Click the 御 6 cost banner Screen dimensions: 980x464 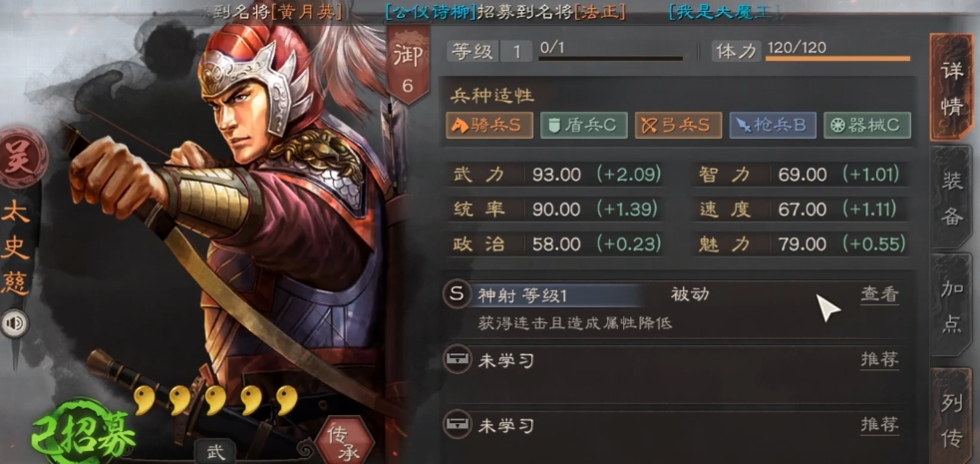click(408, 66)
